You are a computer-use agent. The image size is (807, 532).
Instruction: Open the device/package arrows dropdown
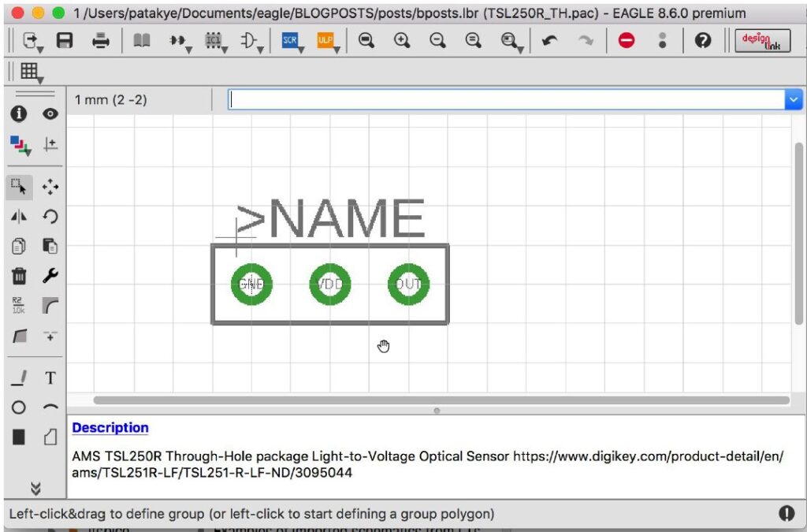point(180,41)
